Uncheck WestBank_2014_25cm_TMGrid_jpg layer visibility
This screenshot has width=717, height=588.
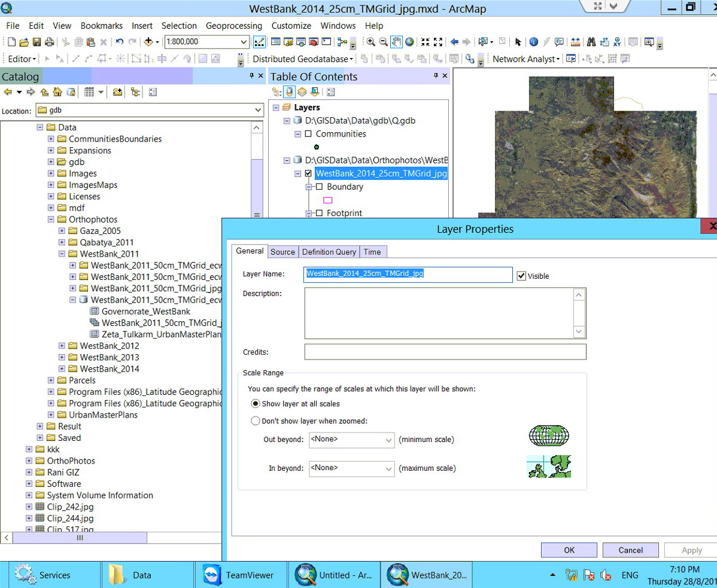(x=308, y=173)
